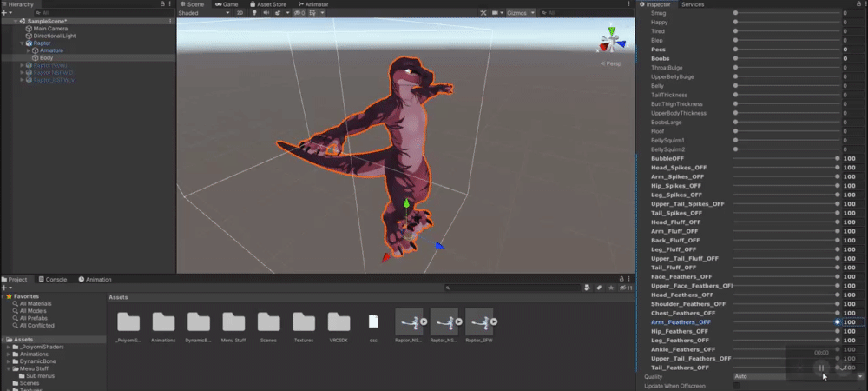868x391 pixels.
Task: Expand Raptor_SFW asset play arrow
Action: 493,321
